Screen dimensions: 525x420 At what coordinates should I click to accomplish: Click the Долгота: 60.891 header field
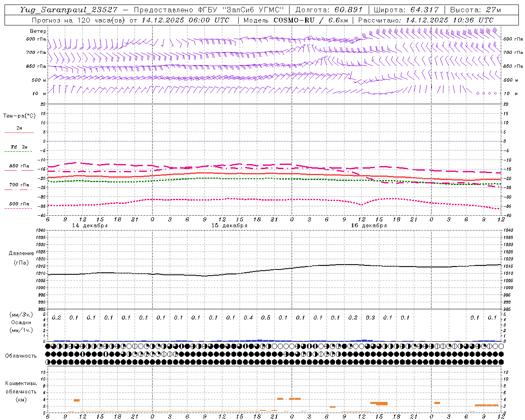(x=329, y=10)
